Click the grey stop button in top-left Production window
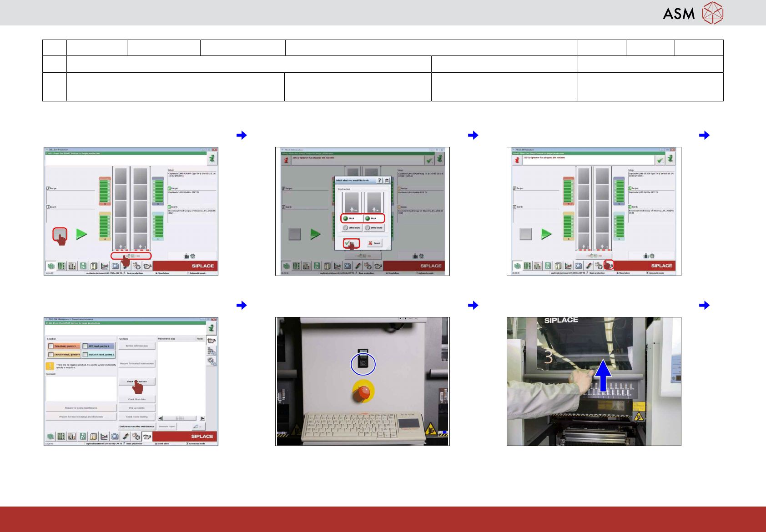The width and height of the screenshot is (766, 532). click(60, 234)
